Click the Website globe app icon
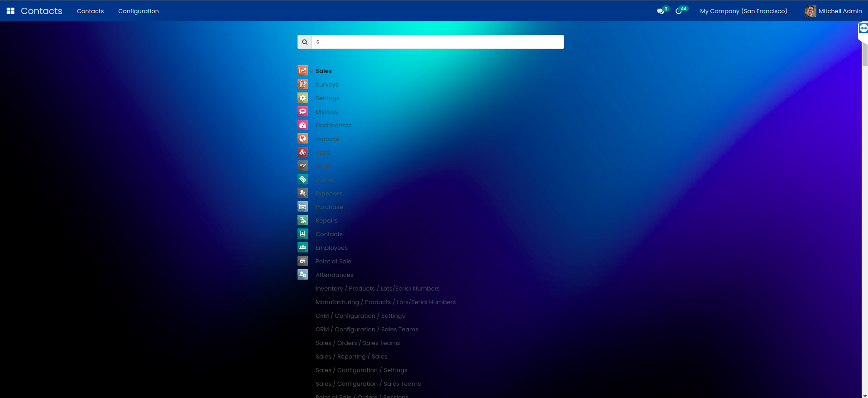Image resolution: width=868 pixels, height=398 pixels. point(302,139)
